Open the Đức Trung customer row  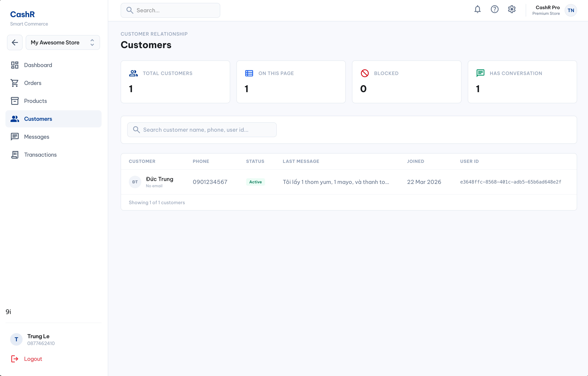pyautogui.click(x=160, y=179)
